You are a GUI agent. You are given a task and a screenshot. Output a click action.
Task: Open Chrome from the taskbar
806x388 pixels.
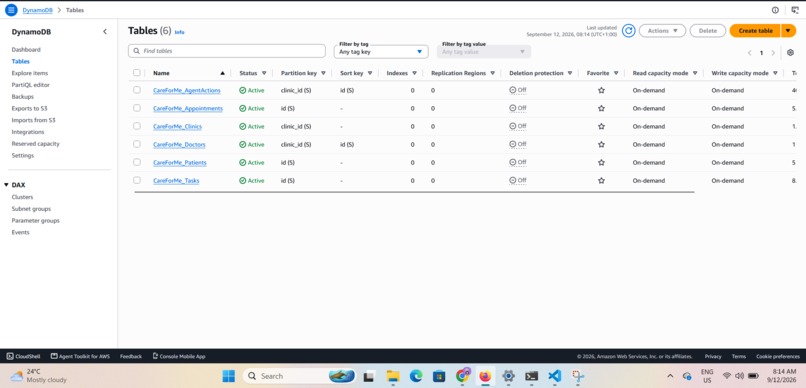pyautogui.click(x=463, y=376)
